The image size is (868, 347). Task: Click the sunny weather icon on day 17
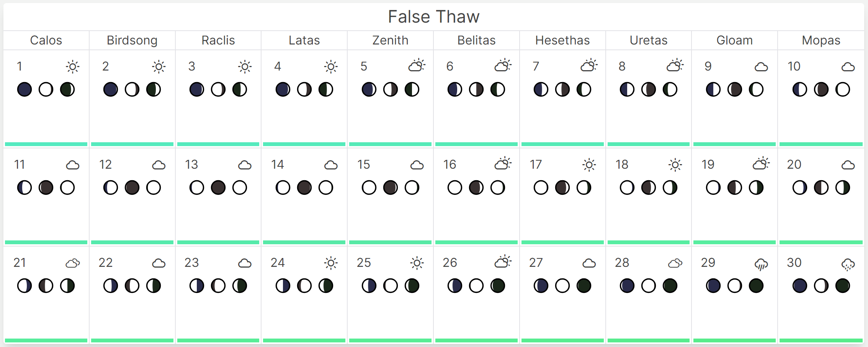pyautogui.click(x=589, y=165)
